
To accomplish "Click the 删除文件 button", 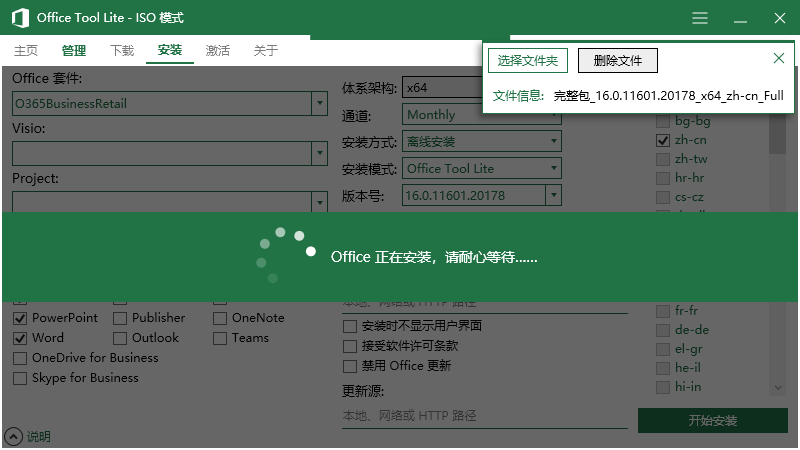I will point(617,61).
